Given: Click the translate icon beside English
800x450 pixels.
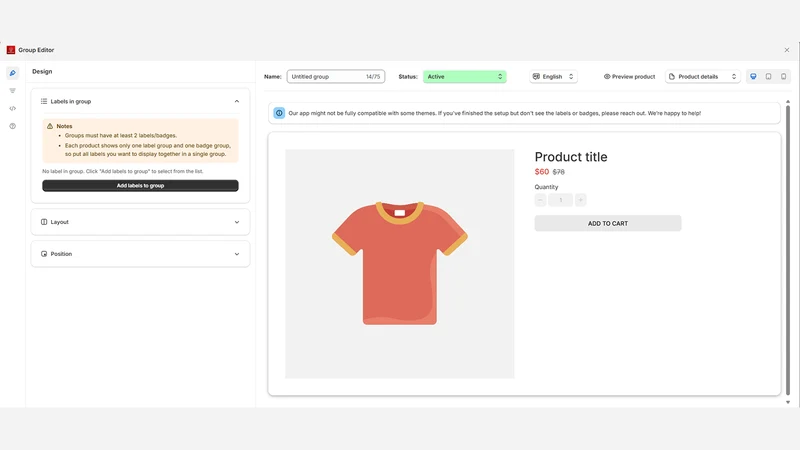Looking at the screenshot, I should pyautogui.click(x=536, y=77).
